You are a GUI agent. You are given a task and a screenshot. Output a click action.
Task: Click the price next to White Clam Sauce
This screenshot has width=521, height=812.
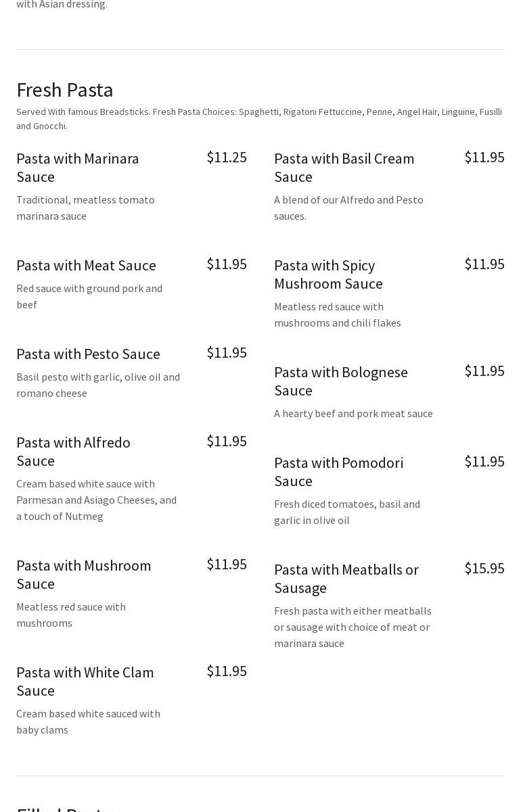[227, 671]
